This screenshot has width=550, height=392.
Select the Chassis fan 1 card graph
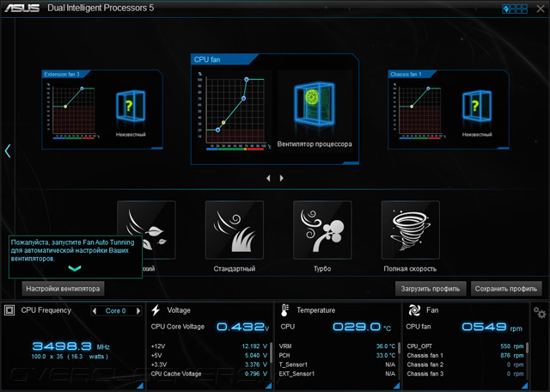[419, 111]
